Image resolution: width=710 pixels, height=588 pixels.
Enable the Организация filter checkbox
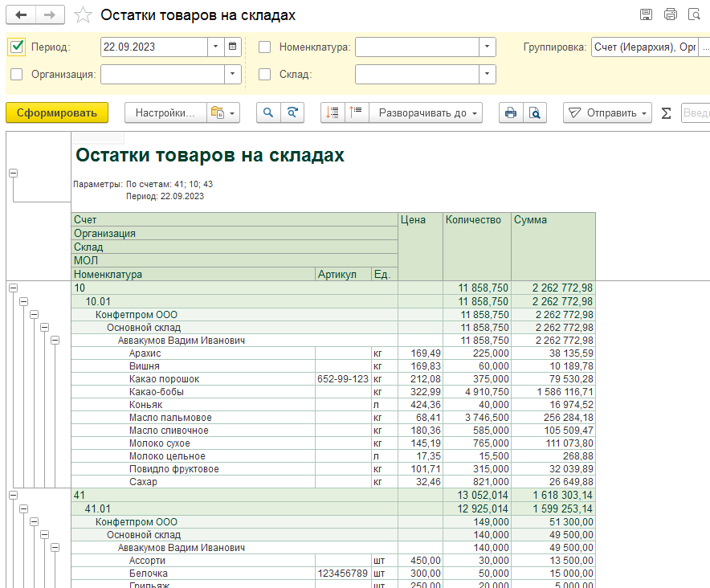tap(16, 74)
